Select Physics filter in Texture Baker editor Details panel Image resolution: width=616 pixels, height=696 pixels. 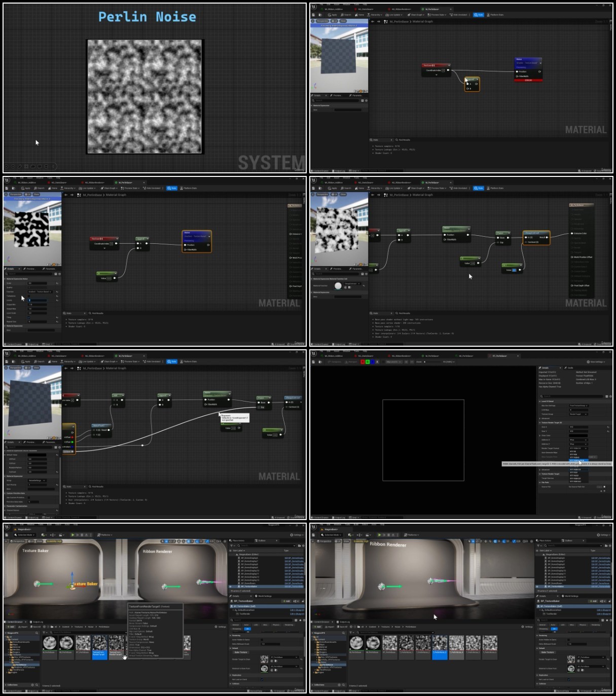(x=276, y=625)
